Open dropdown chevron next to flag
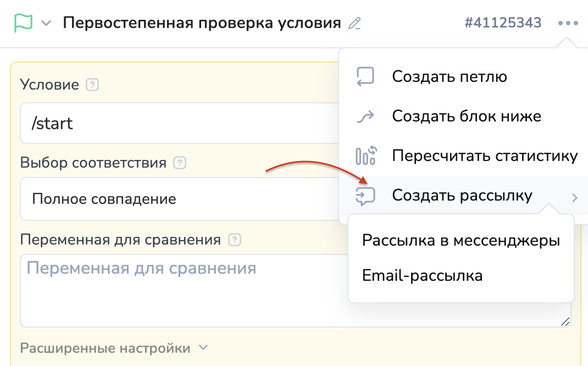The width and height of the screenshot is (588, 366). [47, 24]
